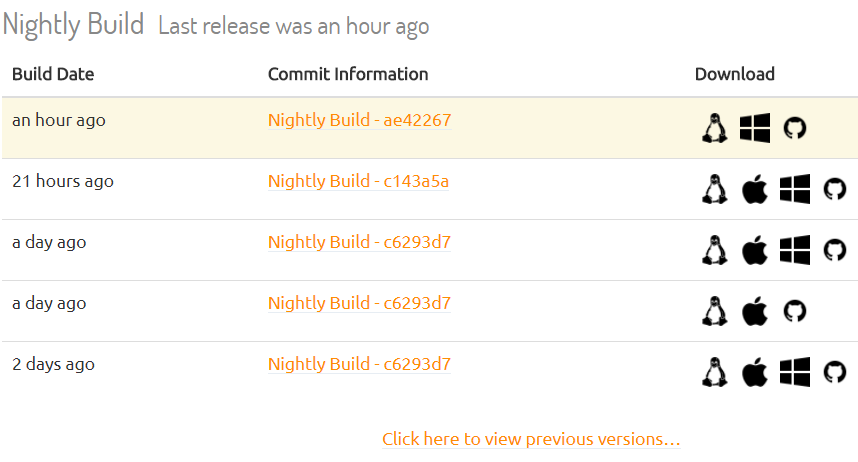The width and height of the screenshot is (858, 462).
Task: Open Nightly Build - c143a5a link
Action: (x=358, y=181)
